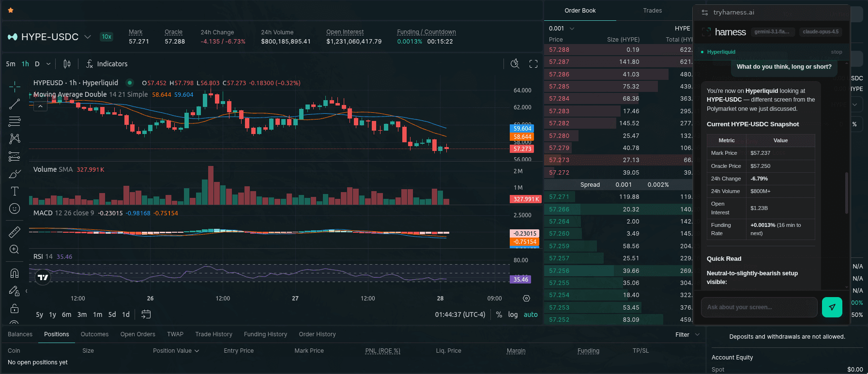Click the TradingView logo on chart
Screen dimensions: 868x374
coord(43,277)
